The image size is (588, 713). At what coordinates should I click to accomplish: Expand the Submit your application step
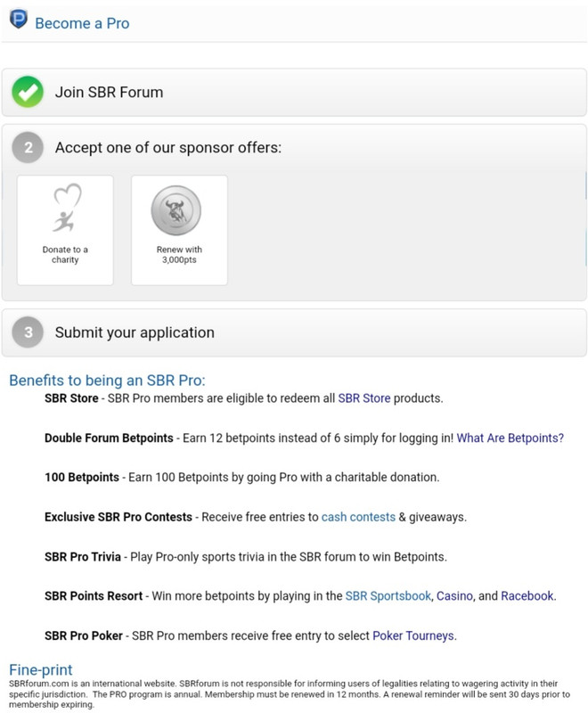(x=294, y=332)
